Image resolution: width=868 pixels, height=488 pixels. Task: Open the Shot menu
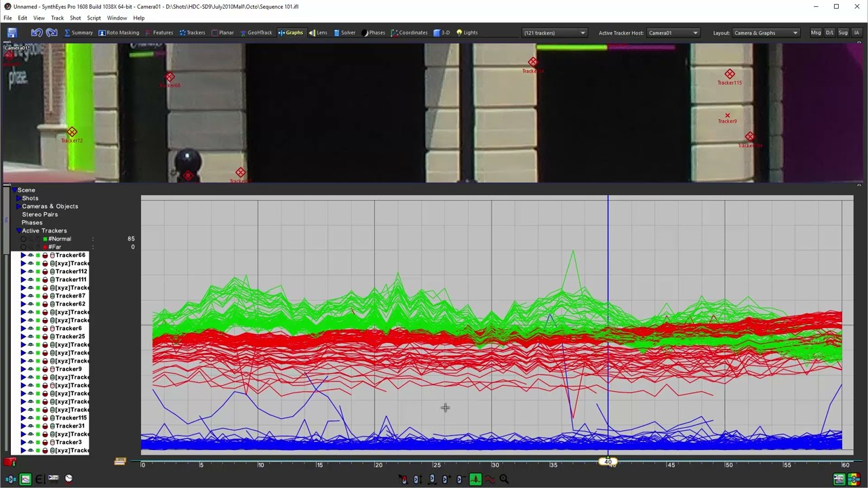point(75,18)
